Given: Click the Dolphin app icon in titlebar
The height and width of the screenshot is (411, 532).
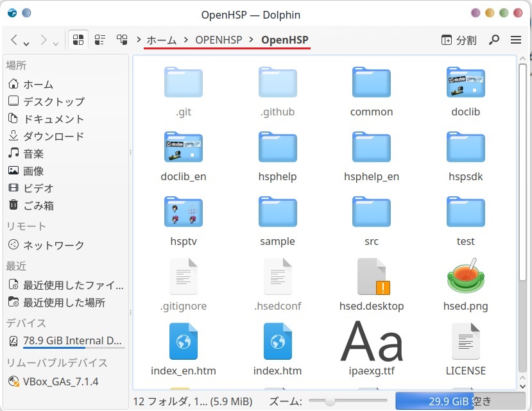Looking at the screenshot, I should click(12, 13).
